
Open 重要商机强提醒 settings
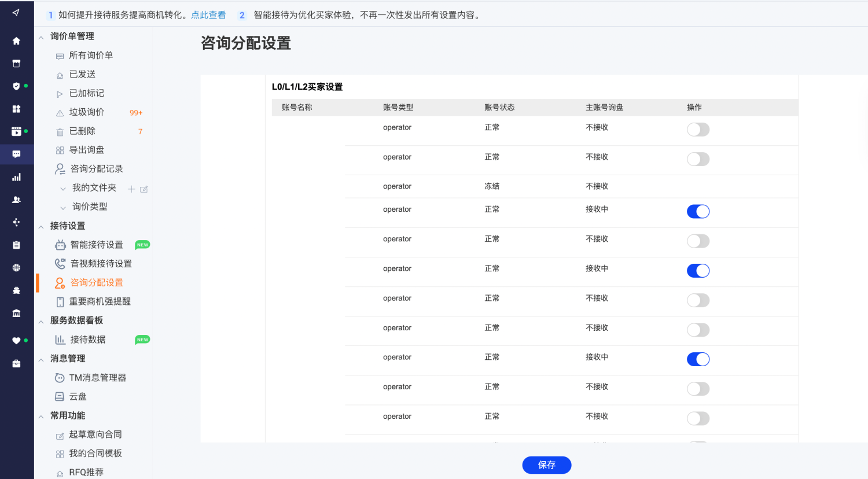click(x=100, y=301)
